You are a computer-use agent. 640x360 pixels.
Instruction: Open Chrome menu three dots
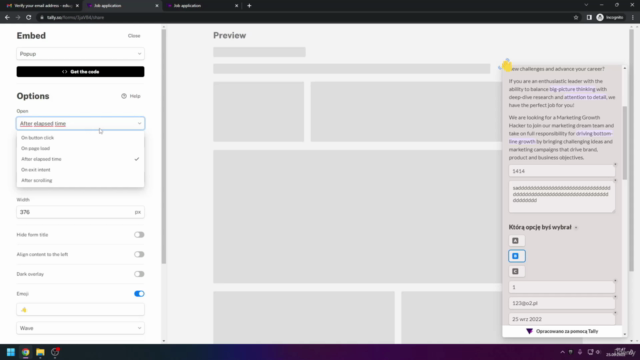click(x=633, y=18)
